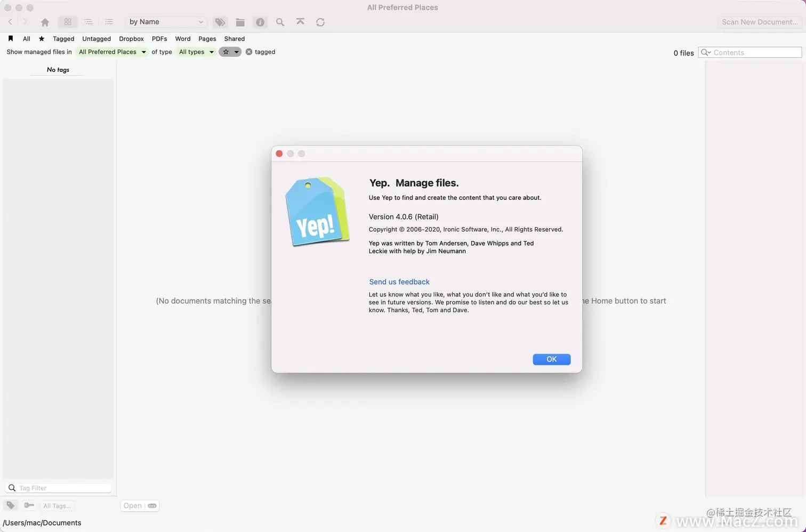Click the refresh arrows icon
The width and height of the screenshot is (806, 532).
pyautogui.click(x=320, y=22)
